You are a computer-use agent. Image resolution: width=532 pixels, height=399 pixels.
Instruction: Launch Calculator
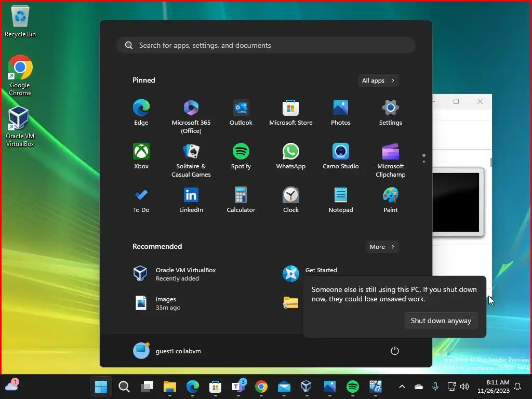(241, 200)
